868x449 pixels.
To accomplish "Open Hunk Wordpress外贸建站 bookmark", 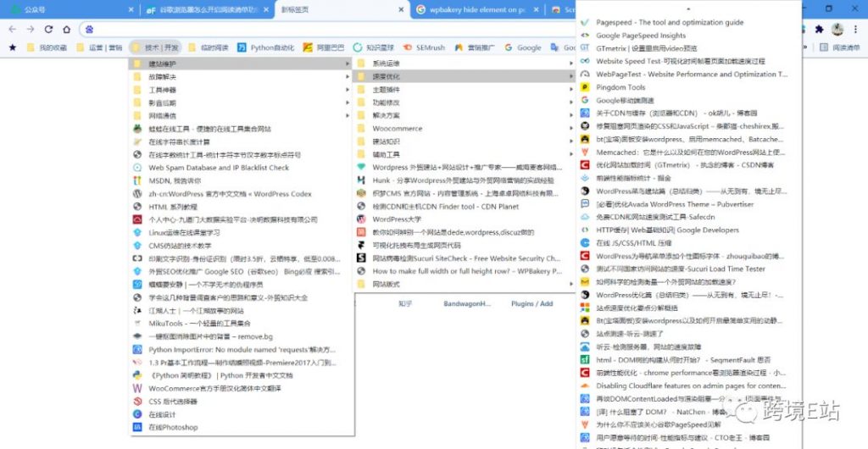I will pos(465,180).
